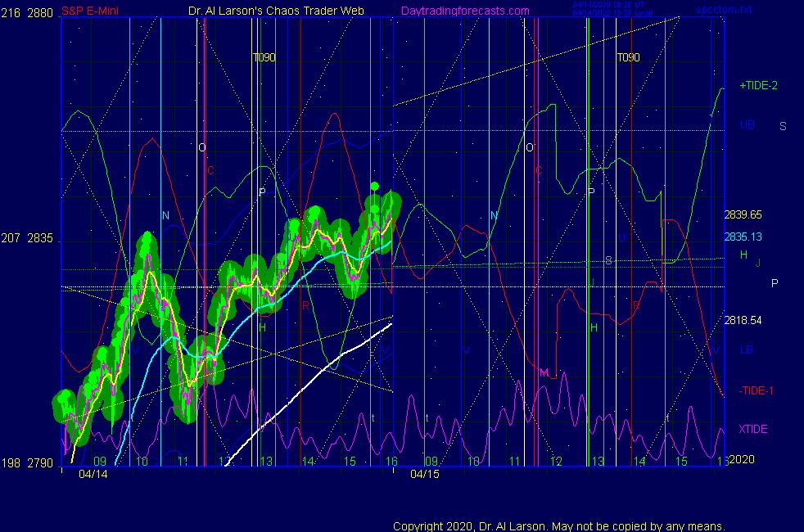The image size is (804, 532).
Task: Click the UB upper band label
Action: pyautogui.click(x=747, y=124)
